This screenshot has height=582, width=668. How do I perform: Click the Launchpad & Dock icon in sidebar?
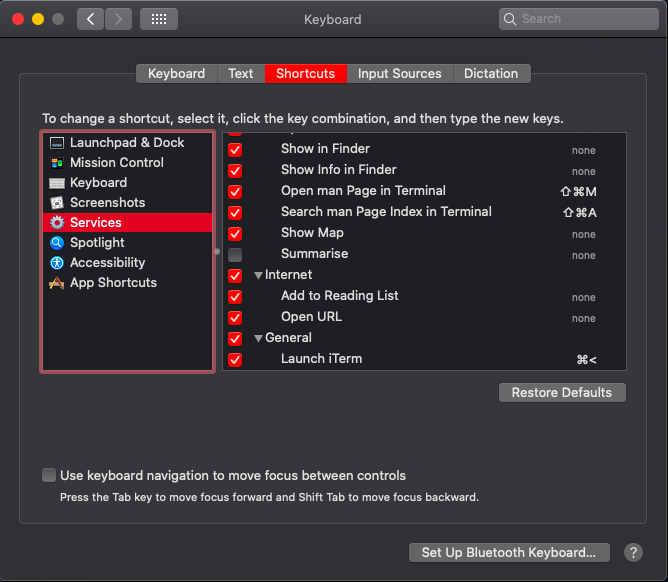[x=57, y=143]
